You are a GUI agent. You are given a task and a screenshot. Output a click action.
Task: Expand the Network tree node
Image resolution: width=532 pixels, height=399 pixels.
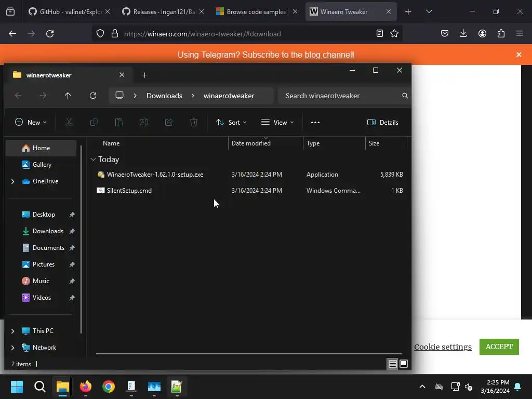pos(13,348)
